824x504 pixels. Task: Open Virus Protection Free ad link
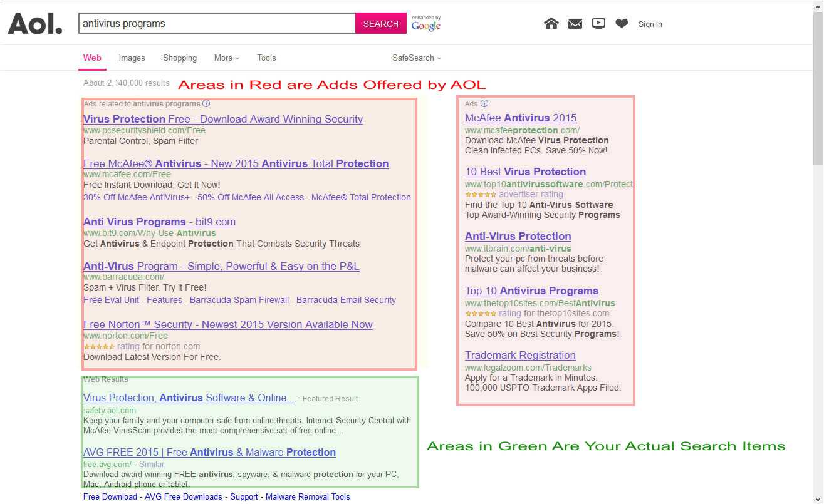coord(223,119)
